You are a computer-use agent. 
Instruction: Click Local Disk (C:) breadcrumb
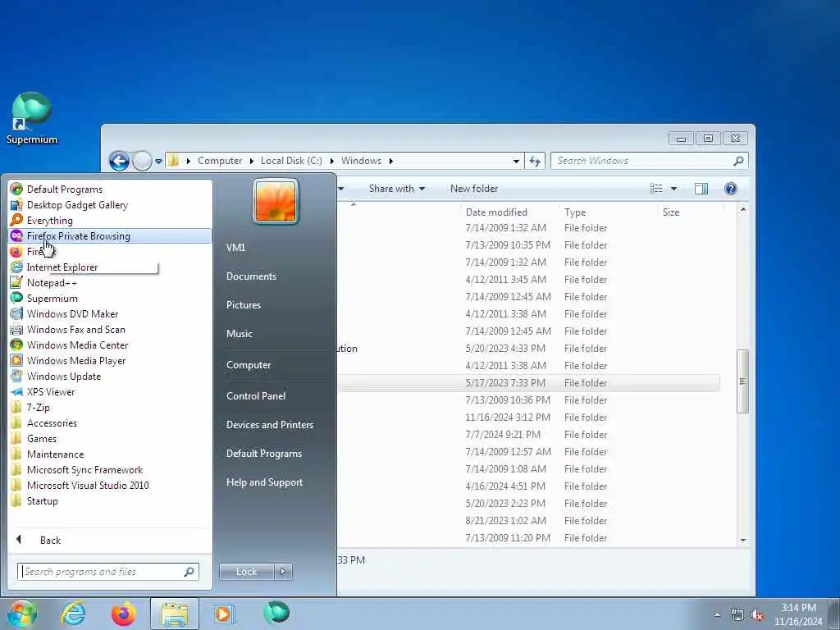(x=291, y=160)
